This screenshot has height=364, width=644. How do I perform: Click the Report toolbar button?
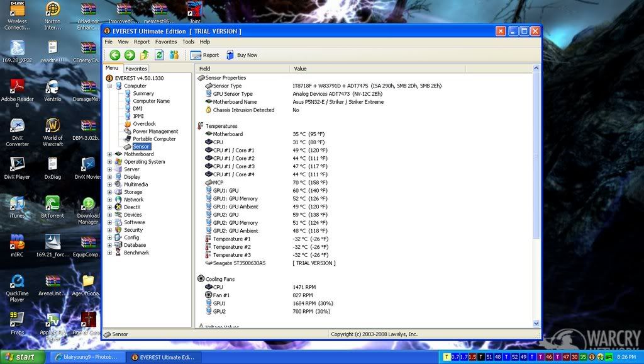pyautogui.click(x=204, y=55)
